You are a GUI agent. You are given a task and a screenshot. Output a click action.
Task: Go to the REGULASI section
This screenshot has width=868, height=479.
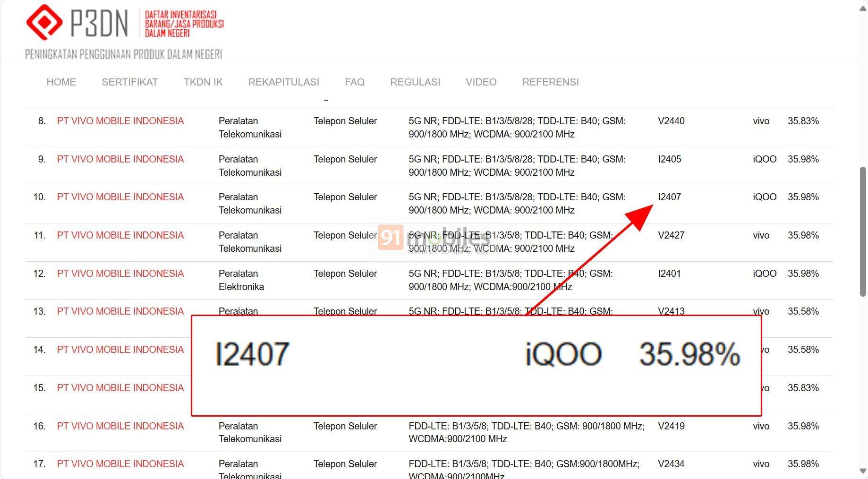[415, 82]
